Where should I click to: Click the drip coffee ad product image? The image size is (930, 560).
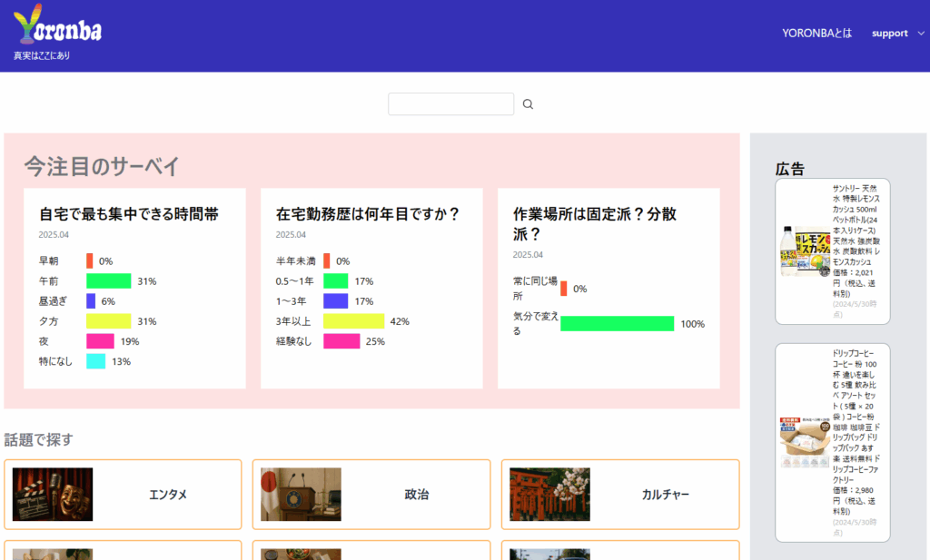(x=804, y=442)
